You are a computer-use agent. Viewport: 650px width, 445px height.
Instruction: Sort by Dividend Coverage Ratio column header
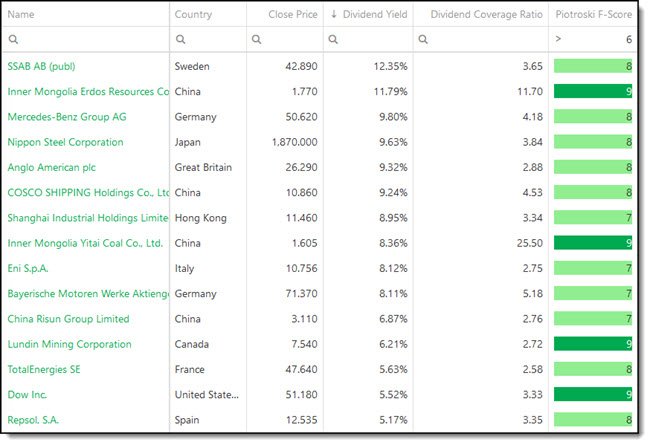point(486,15)
